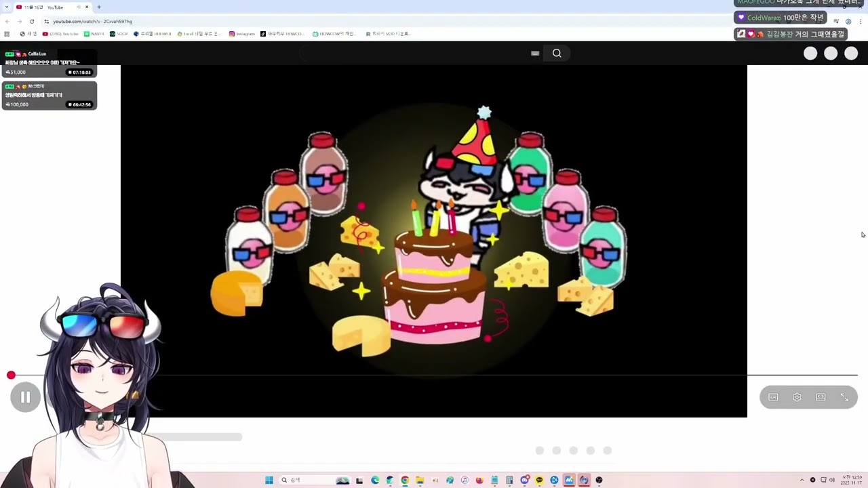This screenshot has width=868, height=488.
Task: Open the media control icon in the browser toolbar
Action: pos(836,21)
